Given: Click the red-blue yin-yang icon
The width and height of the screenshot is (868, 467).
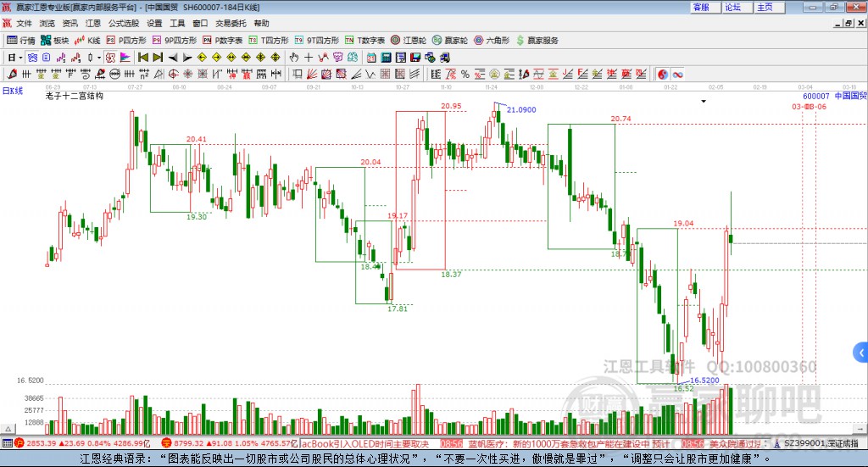Looking at the screenshot, I should (x=663, y=74).
